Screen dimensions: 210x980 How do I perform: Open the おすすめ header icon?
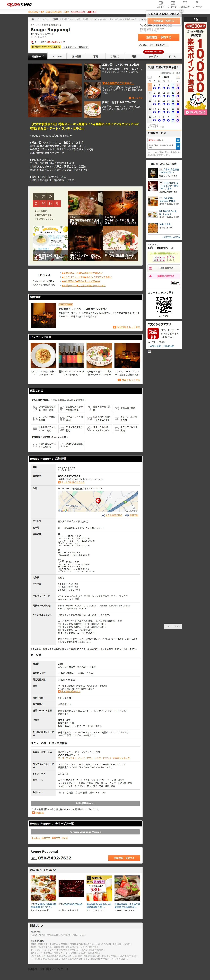tap(160, 4)
